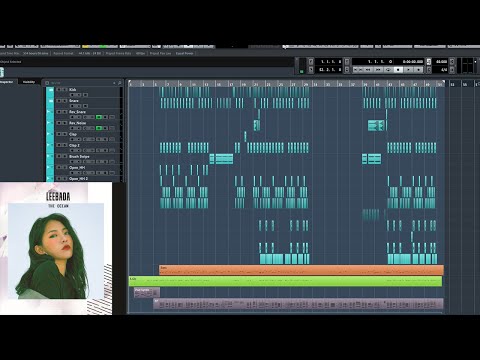480x360 pixels.
Task: Click the add track plus icon
Action: (114, 83)
